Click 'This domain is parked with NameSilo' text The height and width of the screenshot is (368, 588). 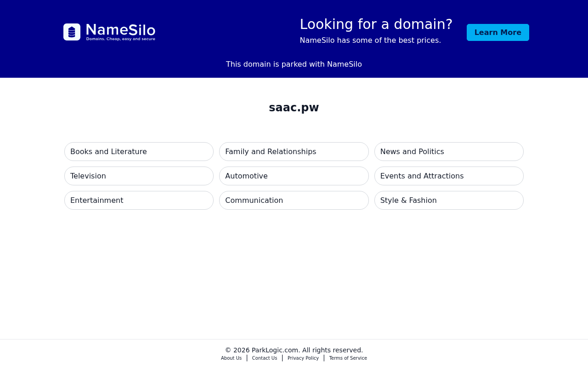pos(294,64)
